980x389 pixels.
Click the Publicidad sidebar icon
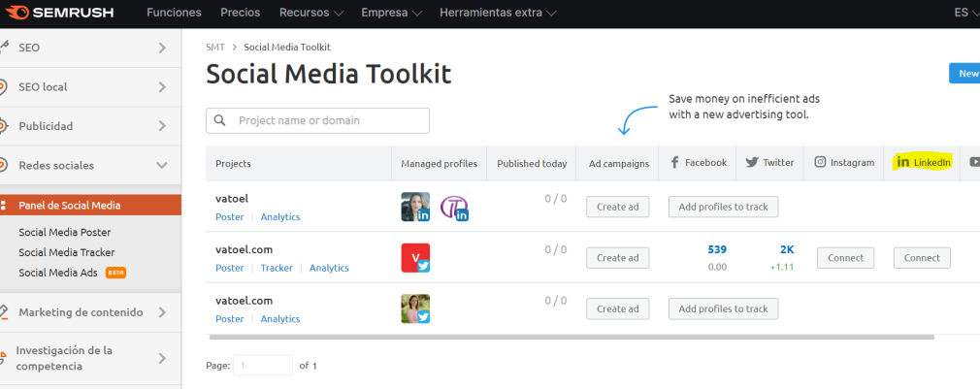(4, 126)
